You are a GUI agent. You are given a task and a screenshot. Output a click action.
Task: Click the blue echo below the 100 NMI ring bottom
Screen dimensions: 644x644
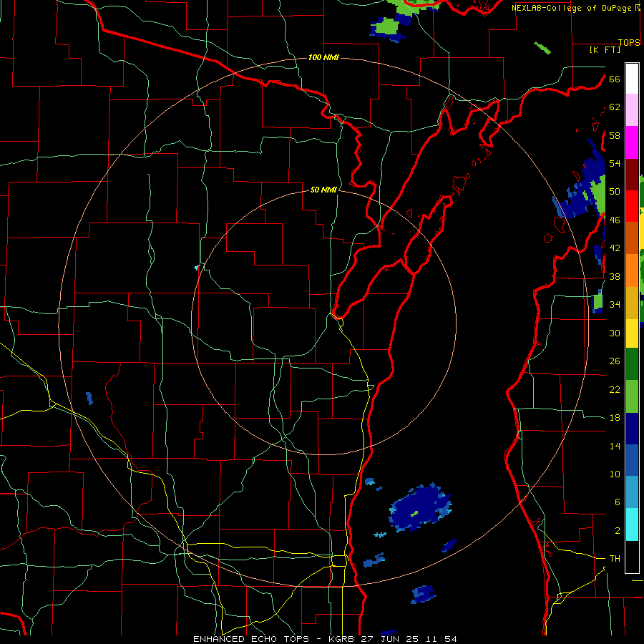423,594
